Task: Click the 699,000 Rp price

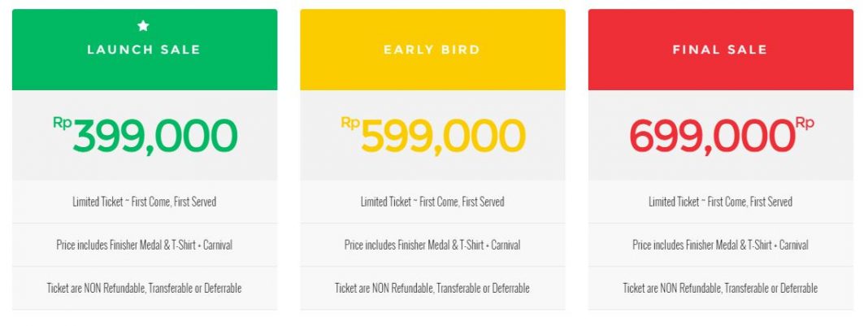Action: point(722,136)
